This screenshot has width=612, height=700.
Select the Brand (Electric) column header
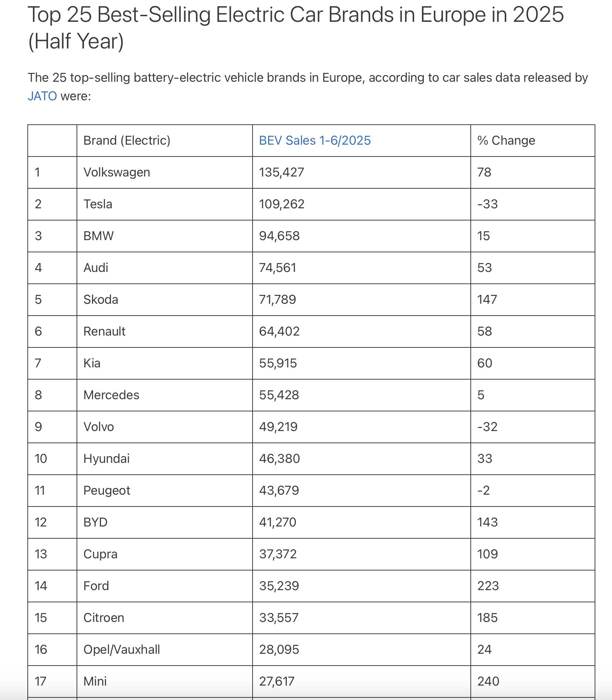(x=127, y=141)
